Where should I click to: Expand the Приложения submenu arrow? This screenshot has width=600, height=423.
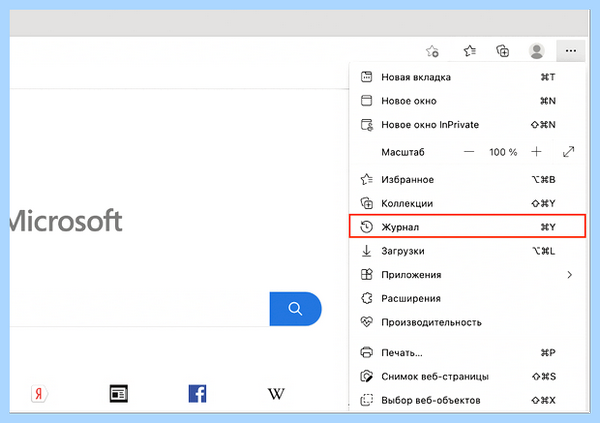click(569, 274)
